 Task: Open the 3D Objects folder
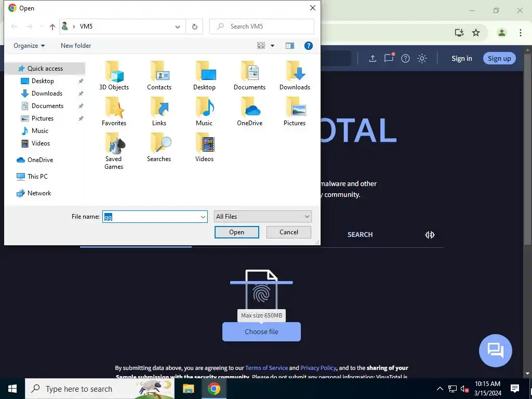point(114,76)
